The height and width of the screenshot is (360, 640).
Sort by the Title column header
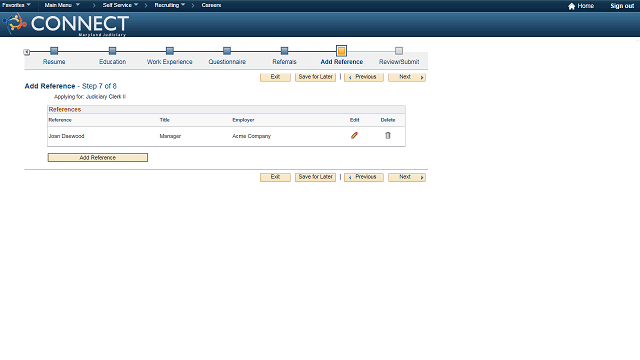coord(164,120)
